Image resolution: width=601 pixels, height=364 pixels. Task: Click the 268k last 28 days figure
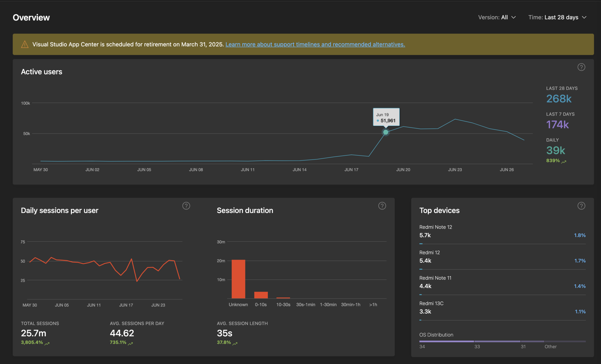coord(559,99)
